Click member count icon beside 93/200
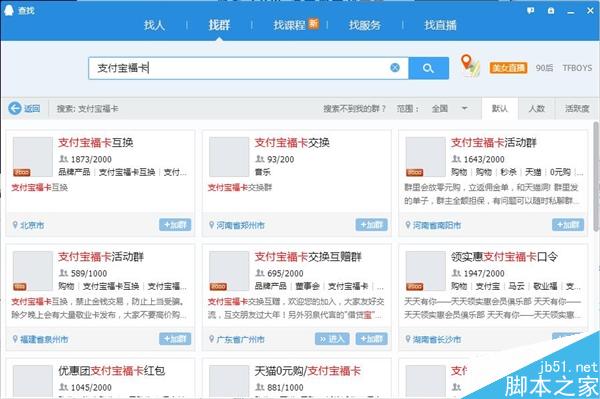600x399 pixels. click(x=260, y=159)
